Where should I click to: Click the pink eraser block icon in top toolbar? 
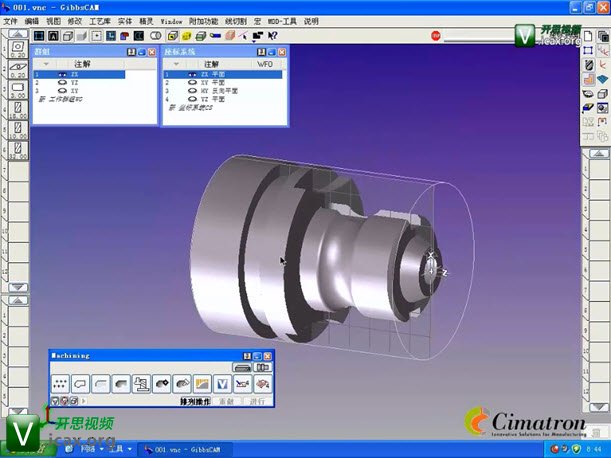pyautogui.click(x=230, y=36)
